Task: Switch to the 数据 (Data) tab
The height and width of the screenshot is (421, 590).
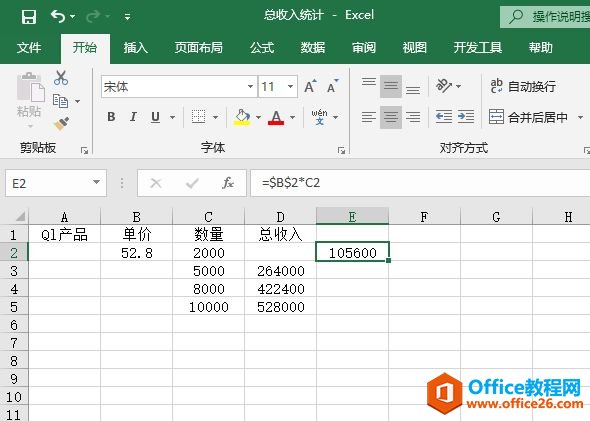Action: pyautogui.click(x=313, y=48)
